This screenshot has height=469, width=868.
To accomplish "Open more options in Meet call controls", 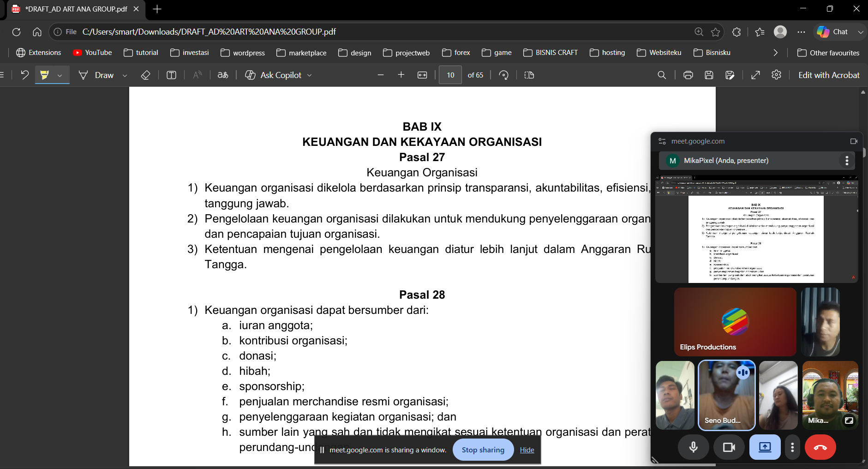I will pyautogui.click(x=792, y=447).
